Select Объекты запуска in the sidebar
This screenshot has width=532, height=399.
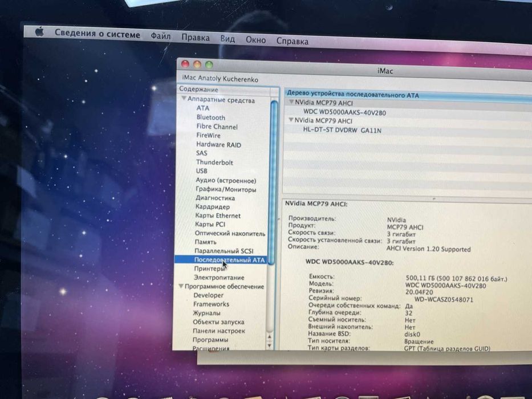click(x=218, y=322)
